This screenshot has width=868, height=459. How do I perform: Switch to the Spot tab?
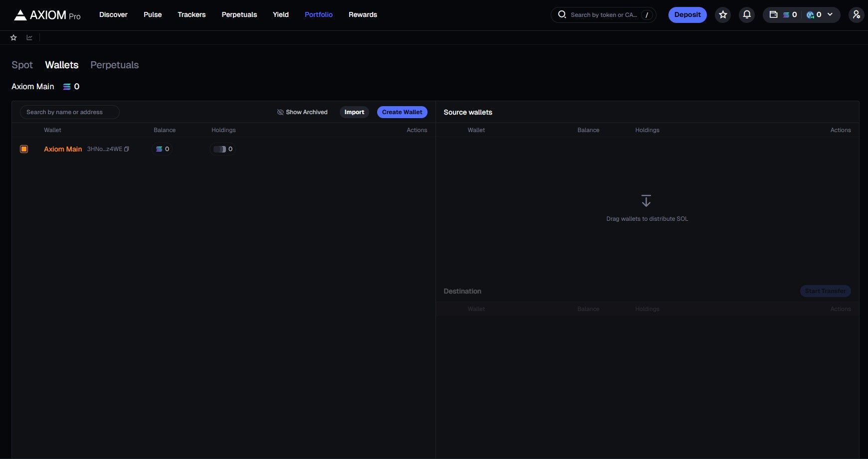point(22,65)
